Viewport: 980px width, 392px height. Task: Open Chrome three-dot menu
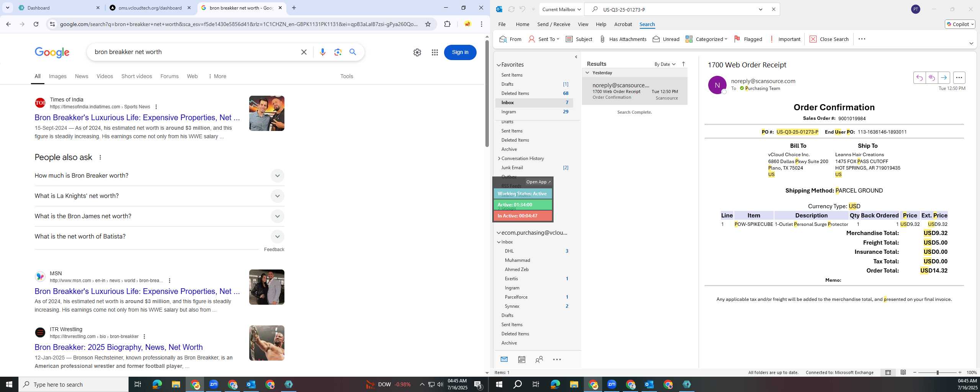coord(482,24)
